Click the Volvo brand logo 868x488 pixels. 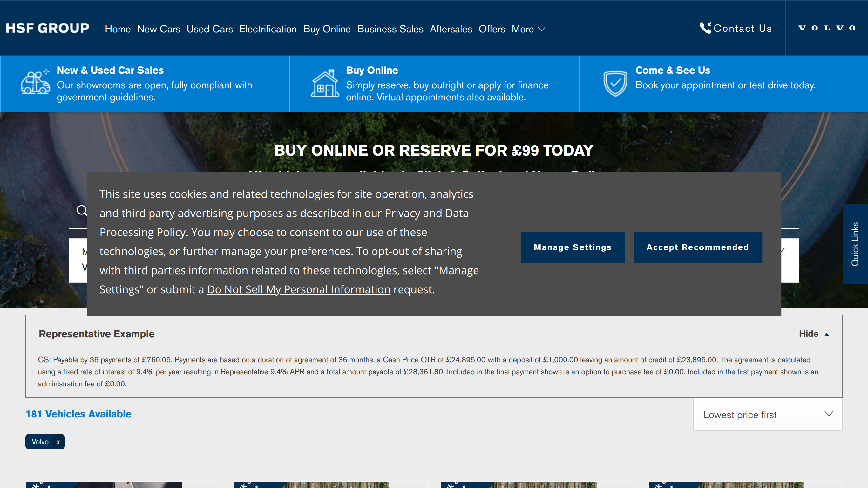[x=827, y=28]
